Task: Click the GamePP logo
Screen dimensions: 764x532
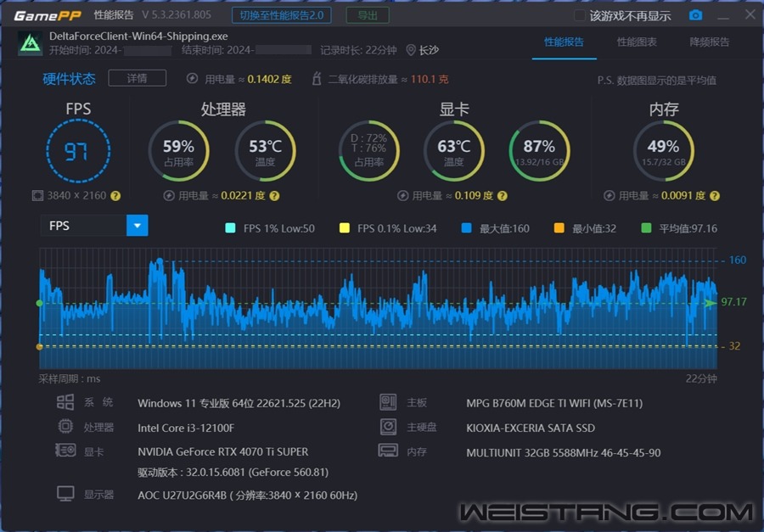Action: point(48,16)
